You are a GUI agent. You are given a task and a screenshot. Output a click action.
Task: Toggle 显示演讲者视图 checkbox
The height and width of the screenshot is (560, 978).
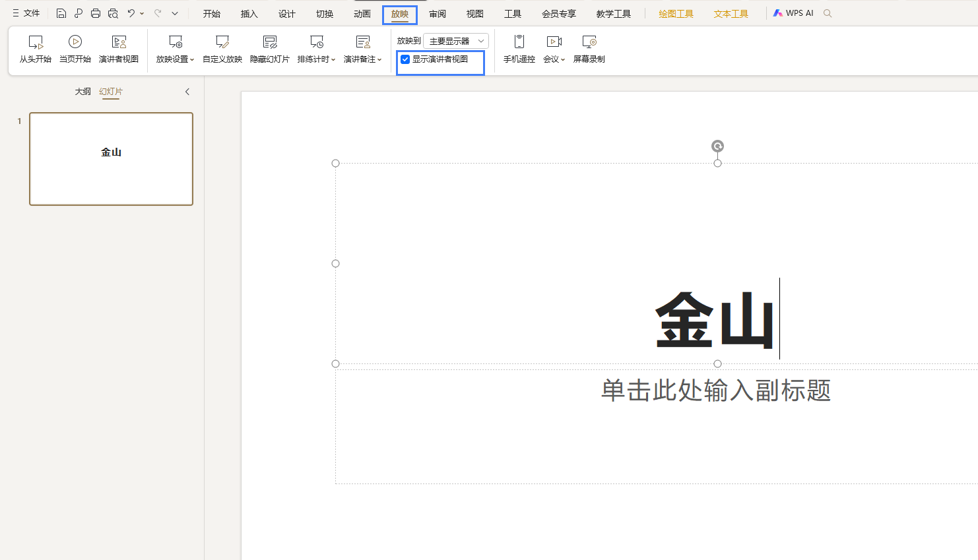[x=405, y=59]
